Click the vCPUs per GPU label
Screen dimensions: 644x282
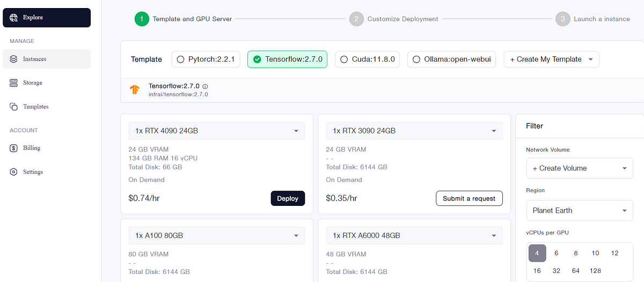(x=547, y=233)
